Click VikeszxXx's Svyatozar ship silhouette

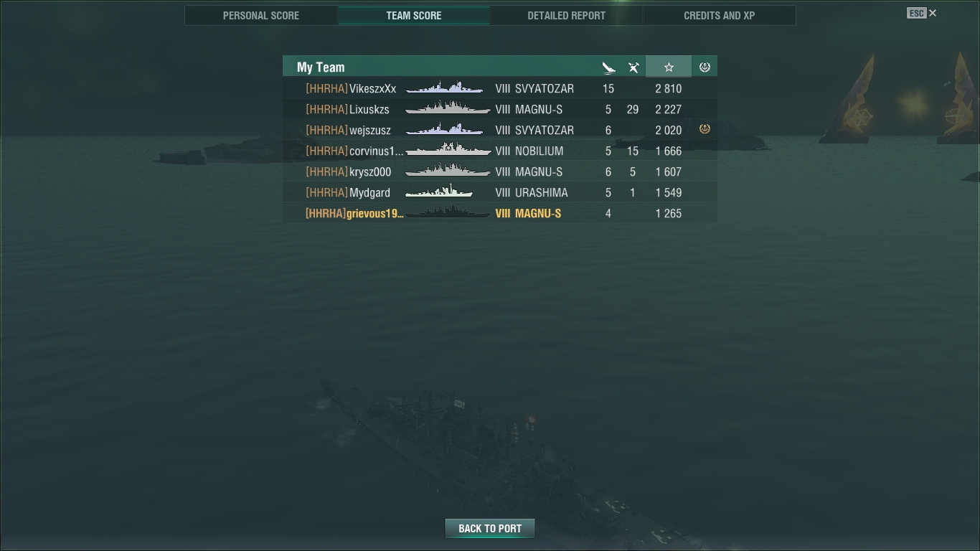tap(444, 88)
